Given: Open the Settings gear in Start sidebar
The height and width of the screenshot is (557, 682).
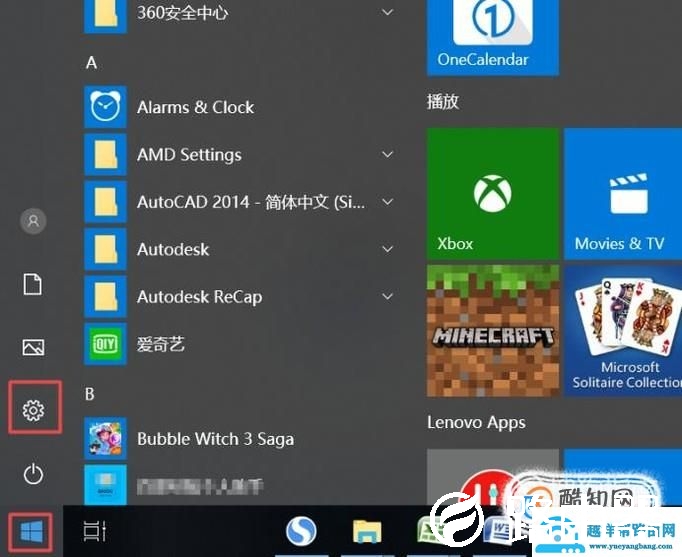Looking at the screenshot, I should click(x=33, y=410).
